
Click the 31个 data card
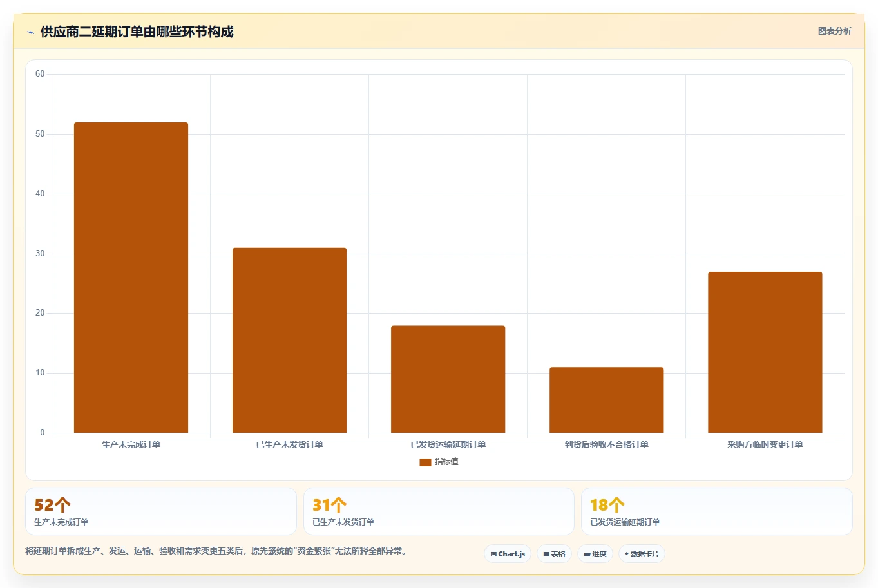(x=439, y=511)
